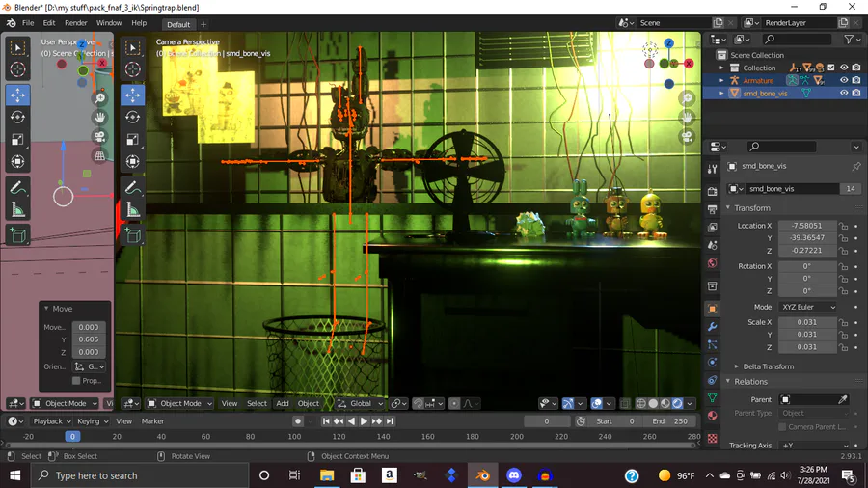
Task: Open the Render menu
Action: (x=76, y=23)
